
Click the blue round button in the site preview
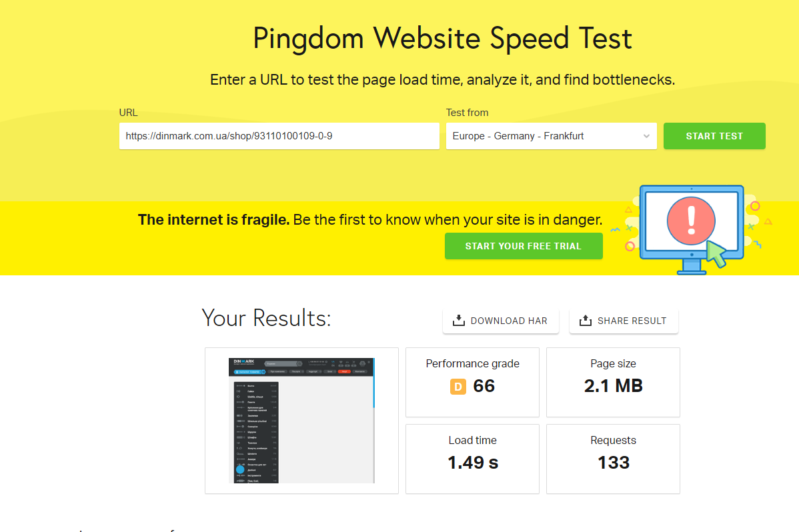pyautogui.click(x=240, y=469)
